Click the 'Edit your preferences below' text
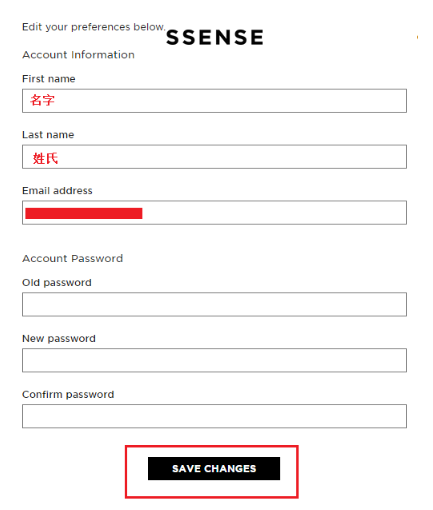This screenshot has height=510, width=433. [x=94, y=27]
